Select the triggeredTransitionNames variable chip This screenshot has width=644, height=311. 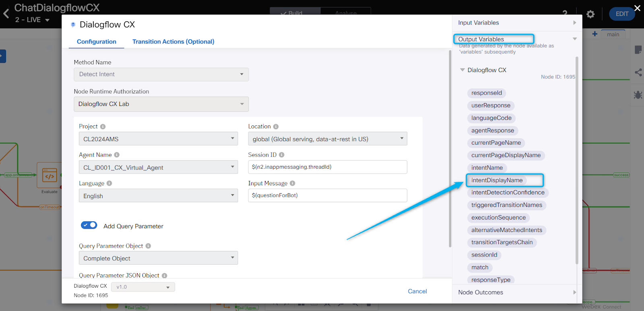[x=507, y=205]
